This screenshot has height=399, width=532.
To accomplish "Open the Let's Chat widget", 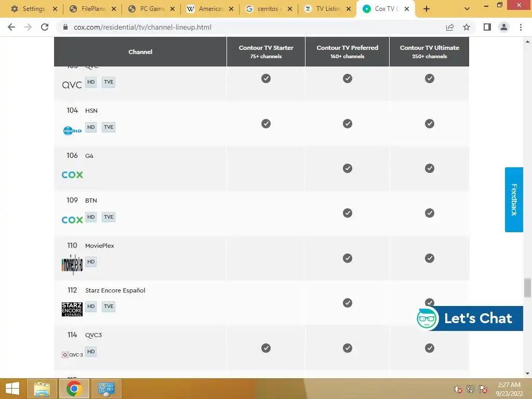I will click(470, 318).
